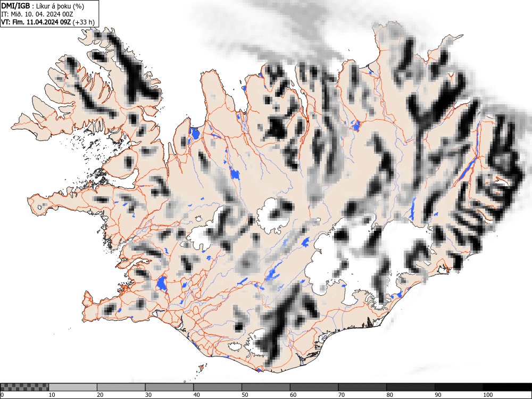Click the legend label '60'
532x399 pixels.
[293, 395]
